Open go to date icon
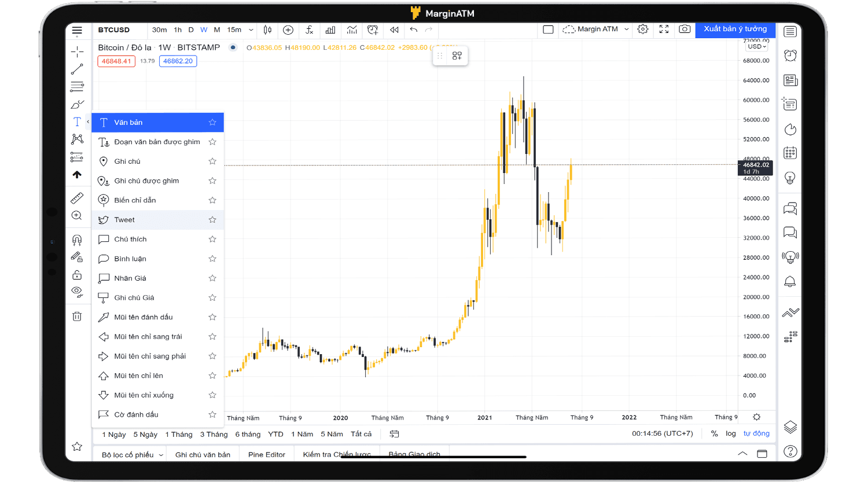 coord(394,434)
